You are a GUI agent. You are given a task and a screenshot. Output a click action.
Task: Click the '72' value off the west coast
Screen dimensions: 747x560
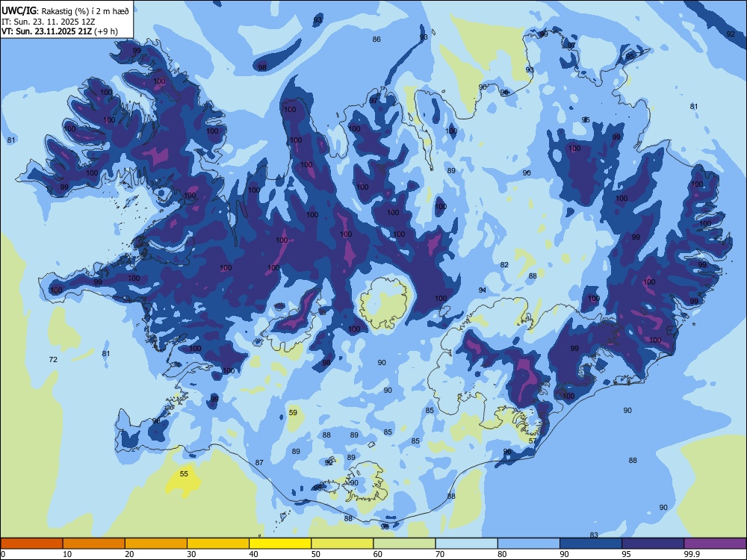[53, 360]
